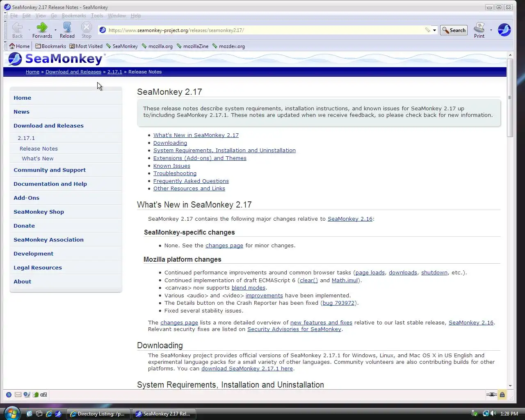This screenshot has height=420, width=525.
Task: Click the vertical scrollbar thumb
Action: pyautogui.click(x=510, y=98)
